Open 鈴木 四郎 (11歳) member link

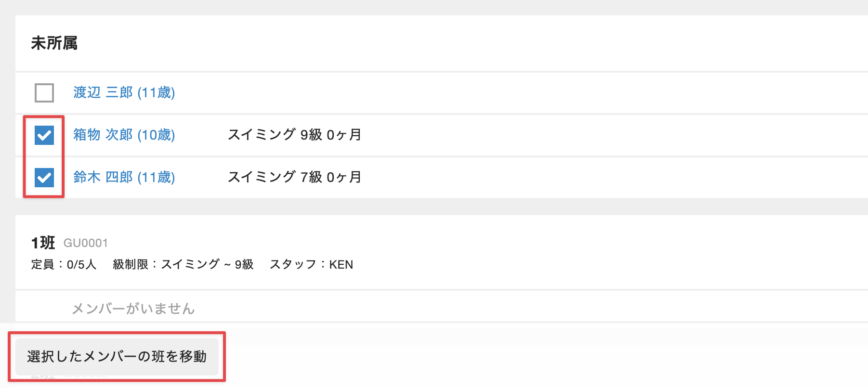click(124, 177)
